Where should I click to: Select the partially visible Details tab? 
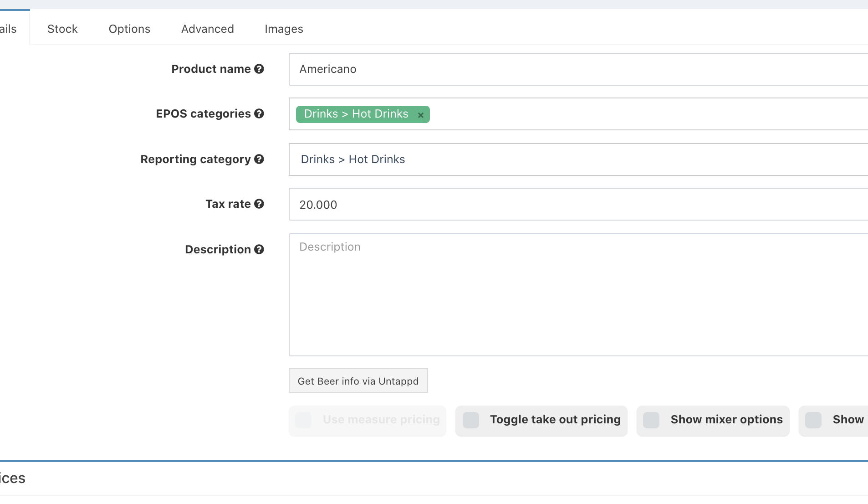click(10, 29)
